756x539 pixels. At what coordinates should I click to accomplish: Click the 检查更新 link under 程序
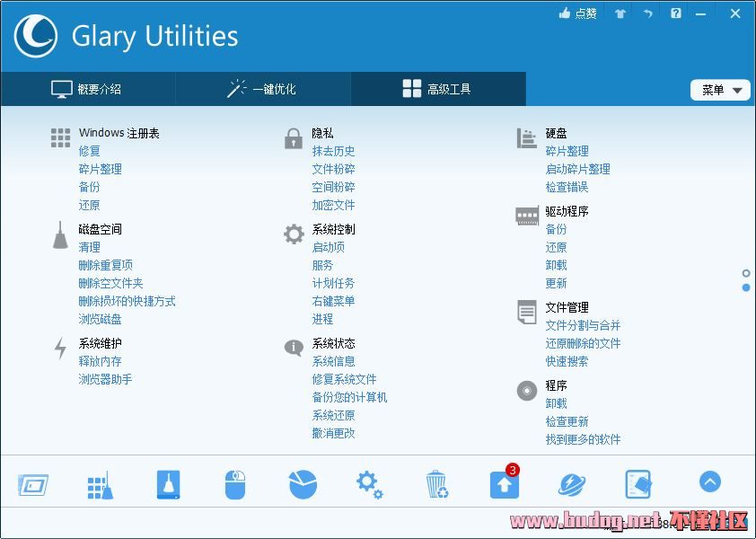[x=569, y=421]
